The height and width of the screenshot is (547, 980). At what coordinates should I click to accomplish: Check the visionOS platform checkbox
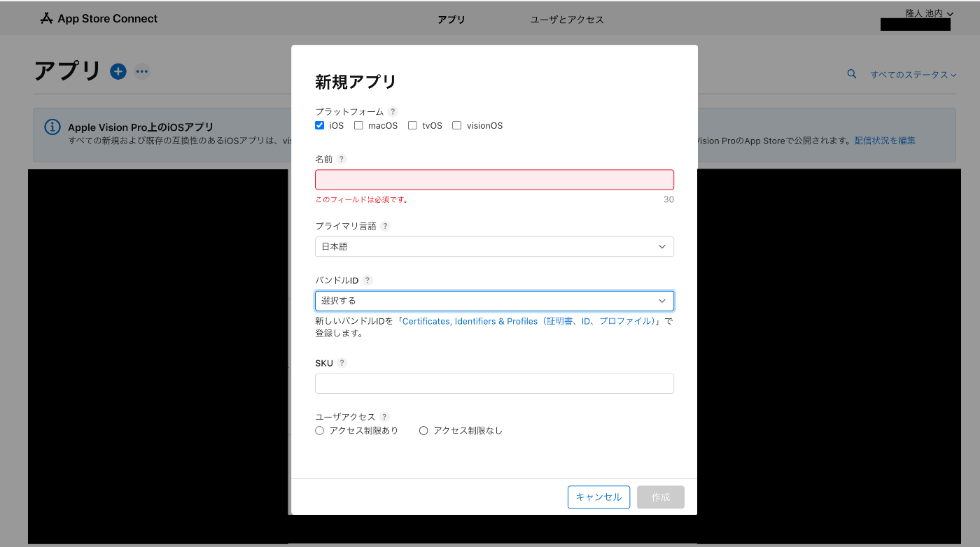(456, 125)
